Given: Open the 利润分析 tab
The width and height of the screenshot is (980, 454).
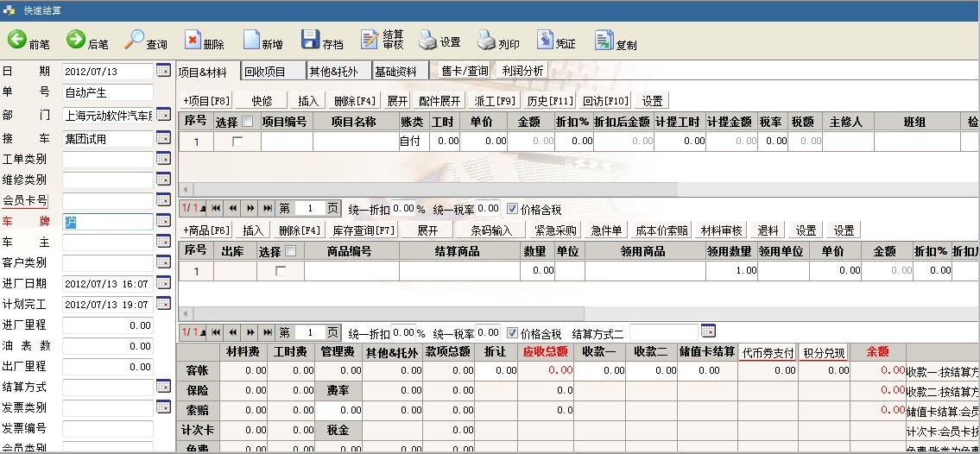Looking at the screenshot, I should [522, 72].
